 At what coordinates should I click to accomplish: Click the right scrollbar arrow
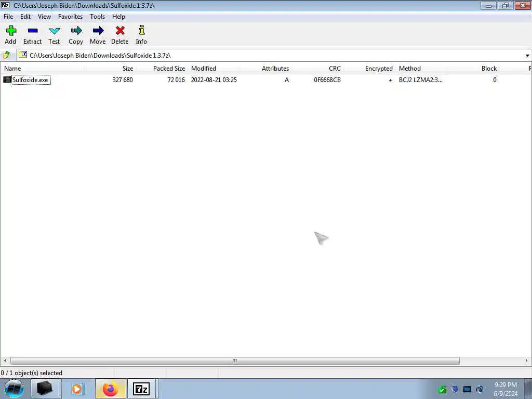527,361
